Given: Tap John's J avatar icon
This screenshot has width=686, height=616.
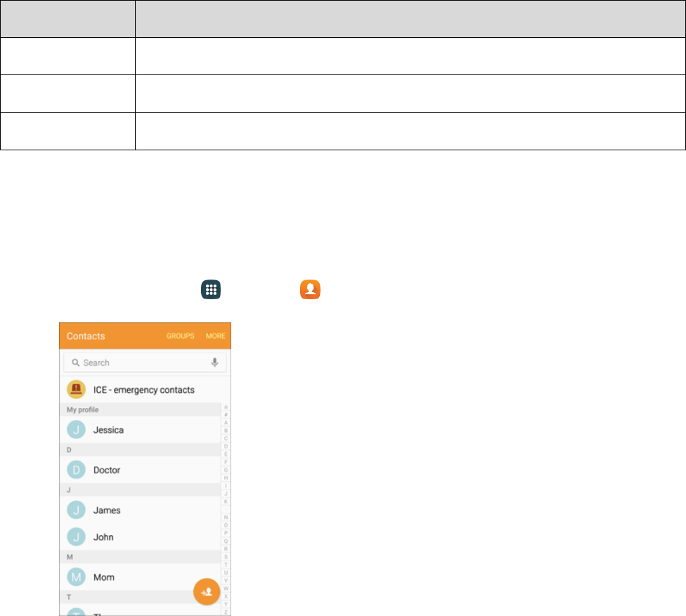Looking at the screenshot, I should [76, 537].
